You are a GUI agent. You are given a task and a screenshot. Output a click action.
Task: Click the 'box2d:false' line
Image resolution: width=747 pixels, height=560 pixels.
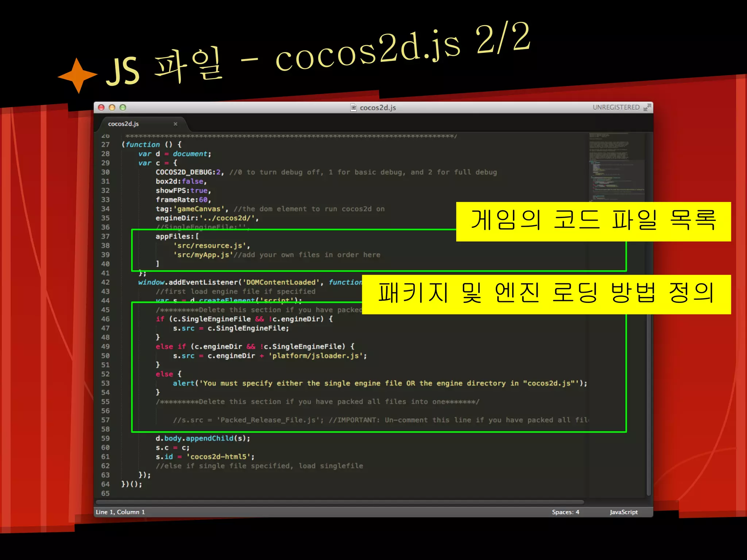[181, 182]
